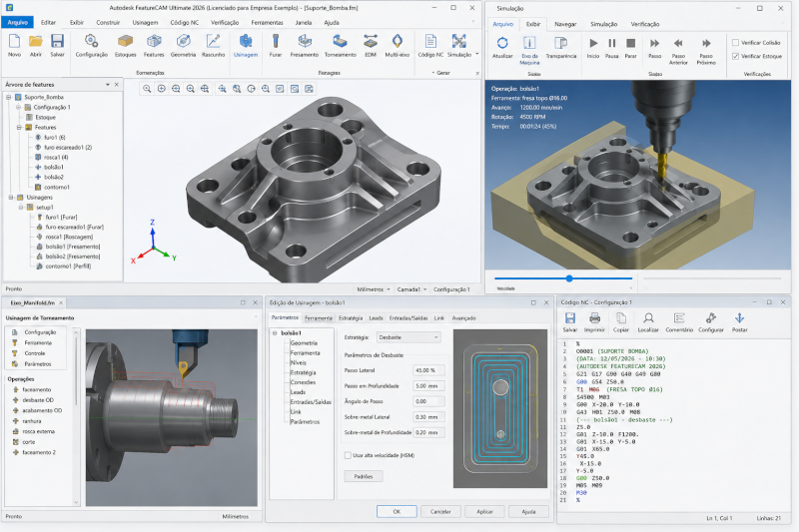This screenshot has width=799, height=532.
Task: Click the Padrões button
Action: point(364,476)
